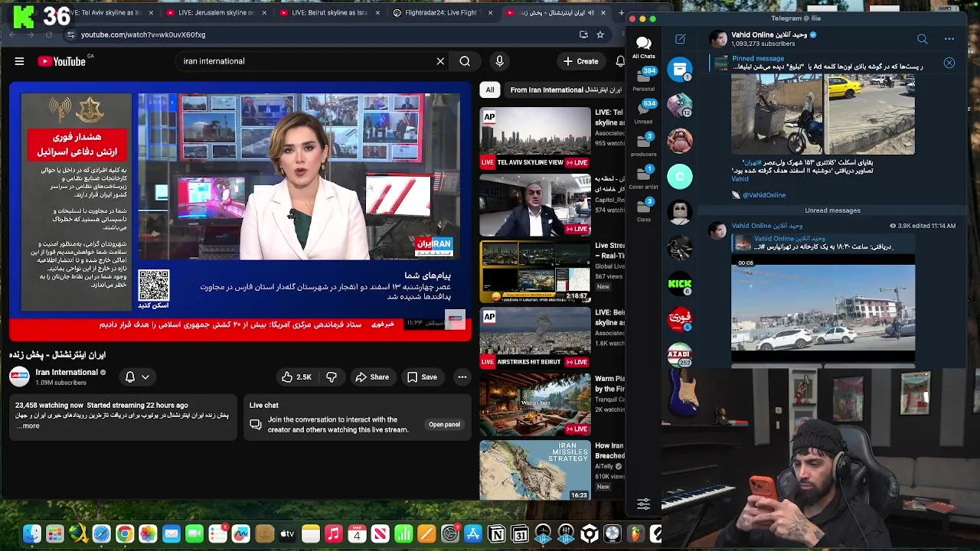Open the Iran International channel name link
Image resolution: width=980 pixels, height=551 pixels.
(67, 373)
